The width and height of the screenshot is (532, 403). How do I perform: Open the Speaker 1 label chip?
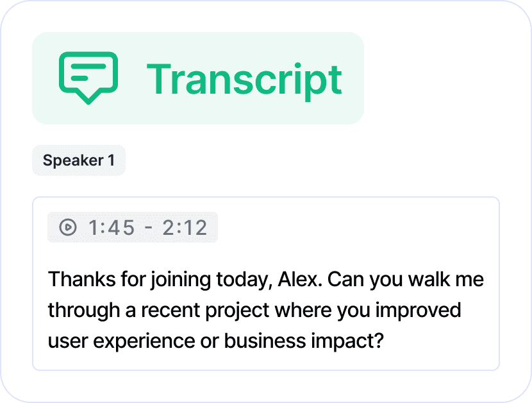coord(79,160)
